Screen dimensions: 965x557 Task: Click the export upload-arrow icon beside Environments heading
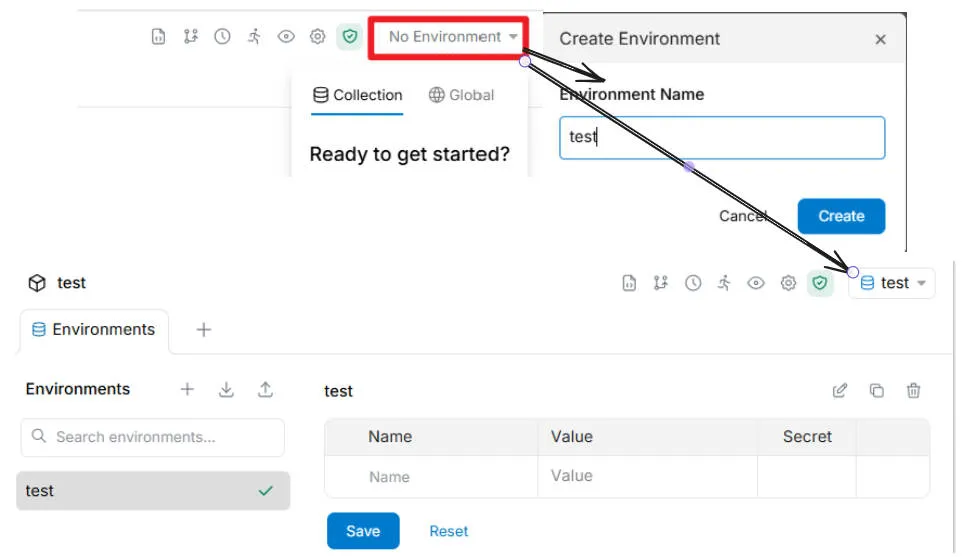[265, 390]
